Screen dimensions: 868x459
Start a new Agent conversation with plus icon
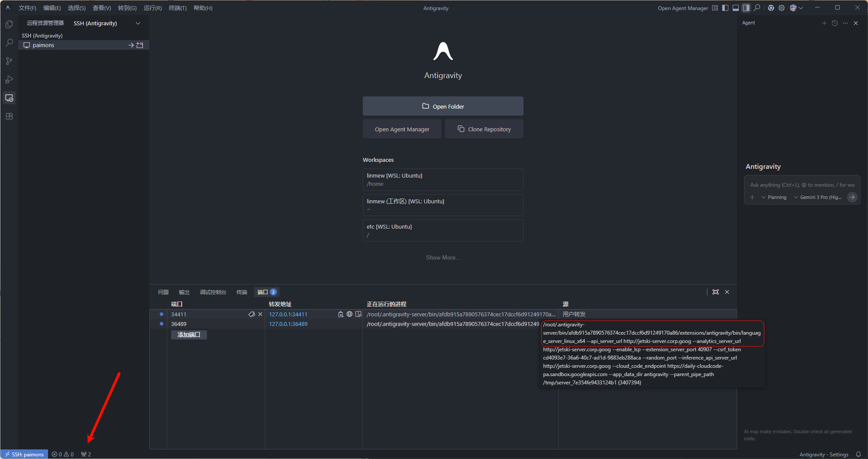point(824,23)
